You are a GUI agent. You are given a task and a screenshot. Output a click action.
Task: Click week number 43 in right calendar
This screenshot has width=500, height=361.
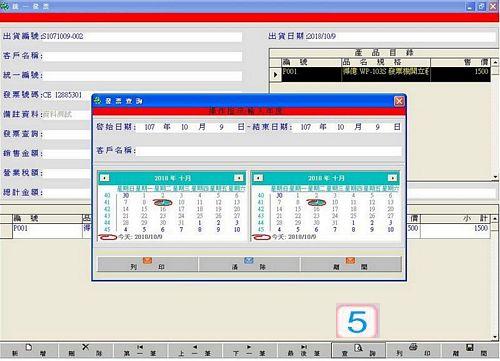point(261,216)
